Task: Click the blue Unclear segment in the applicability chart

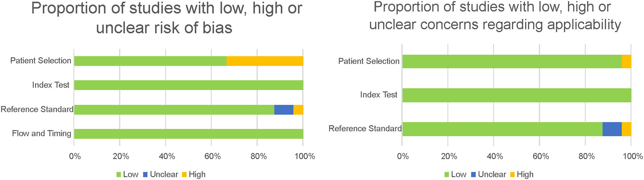Action: 612,129
